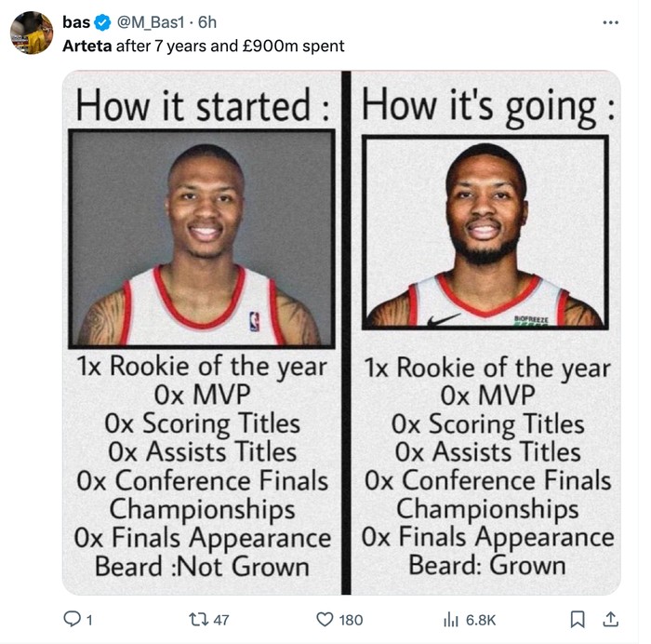Image resolution: width=651 pixels, height=644 pixels.
Task: Like the tweet with heart icon
Action: [325, 619]
